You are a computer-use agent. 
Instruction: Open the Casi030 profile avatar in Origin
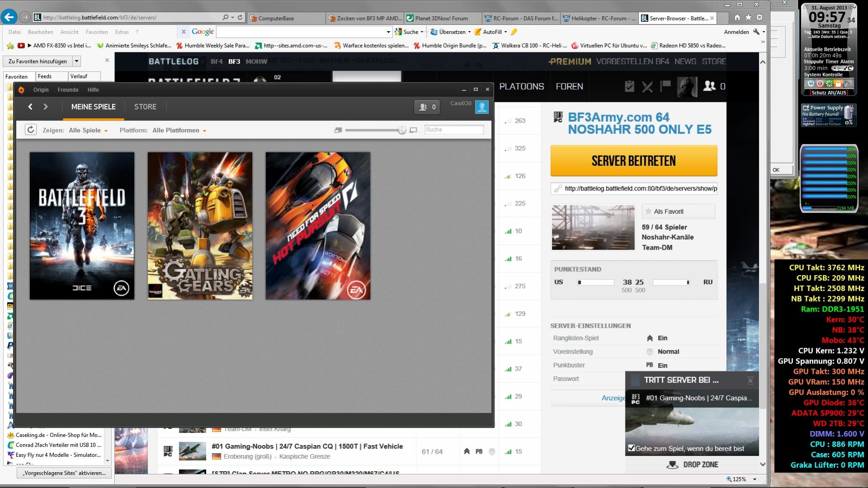pos(482,107)
